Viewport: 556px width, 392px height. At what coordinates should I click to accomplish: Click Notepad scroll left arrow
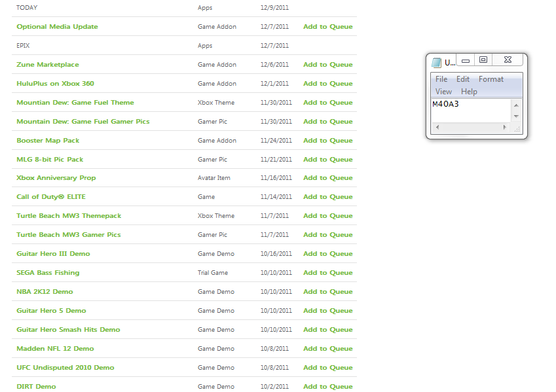[437, 127]
